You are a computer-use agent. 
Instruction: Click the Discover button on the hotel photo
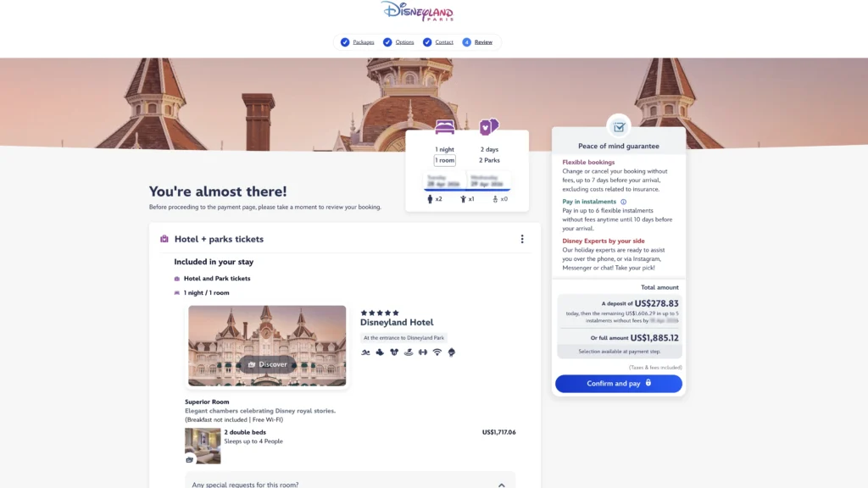[268, 364]
